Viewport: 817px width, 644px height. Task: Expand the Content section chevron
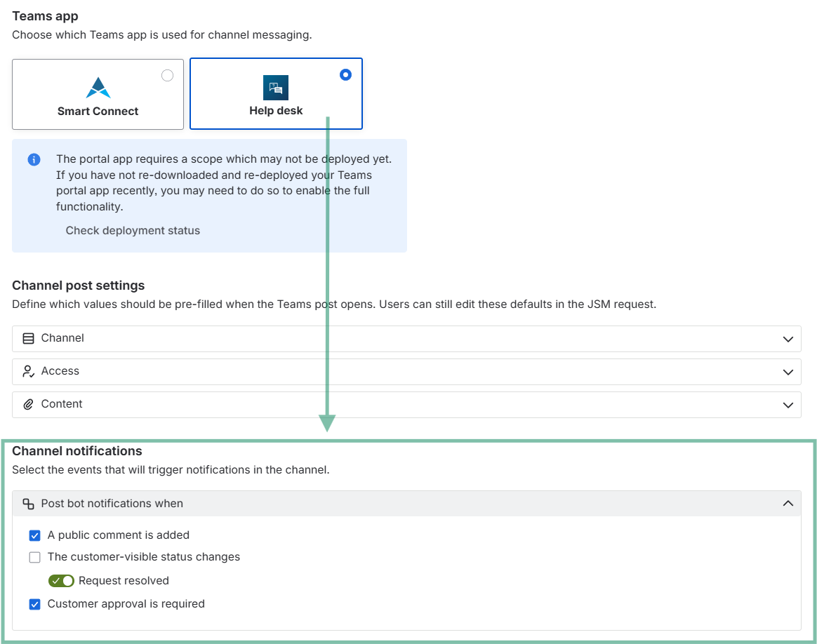pos(788,405)
